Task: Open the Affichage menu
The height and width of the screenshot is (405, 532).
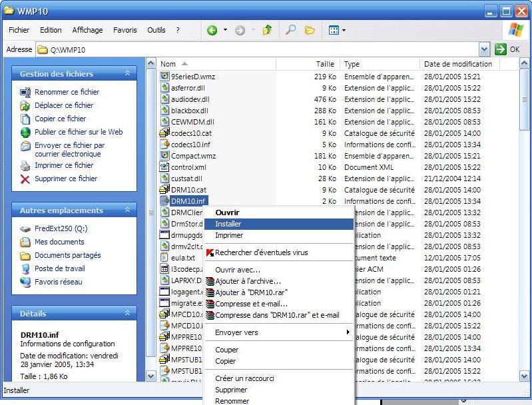Action: point(87,30)
